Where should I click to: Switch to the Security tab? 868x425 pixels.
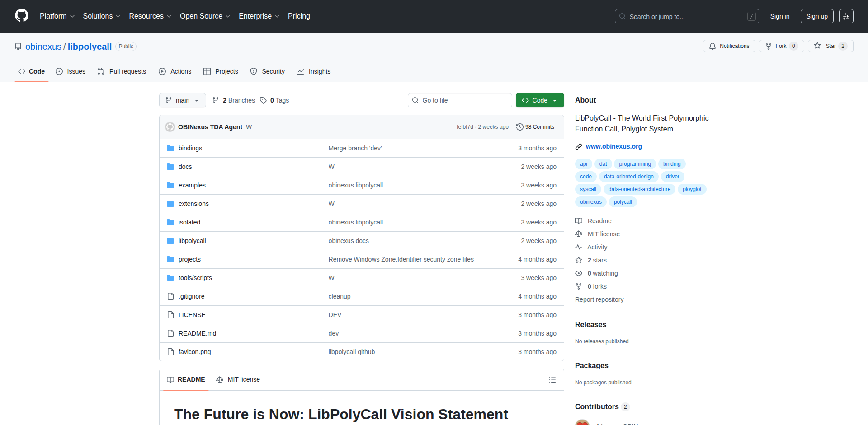pos(268,71)
